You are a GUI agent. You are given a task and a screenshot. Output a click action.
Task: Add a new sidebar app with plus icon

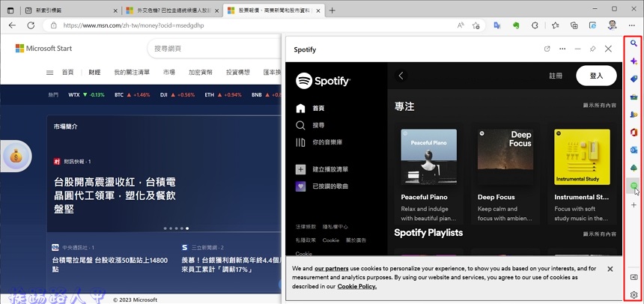[x=634, y=204]
